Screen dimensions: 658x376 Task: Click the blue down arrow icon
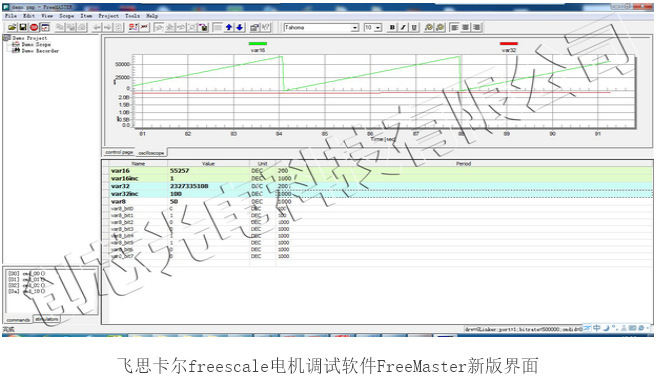point(240,27)
